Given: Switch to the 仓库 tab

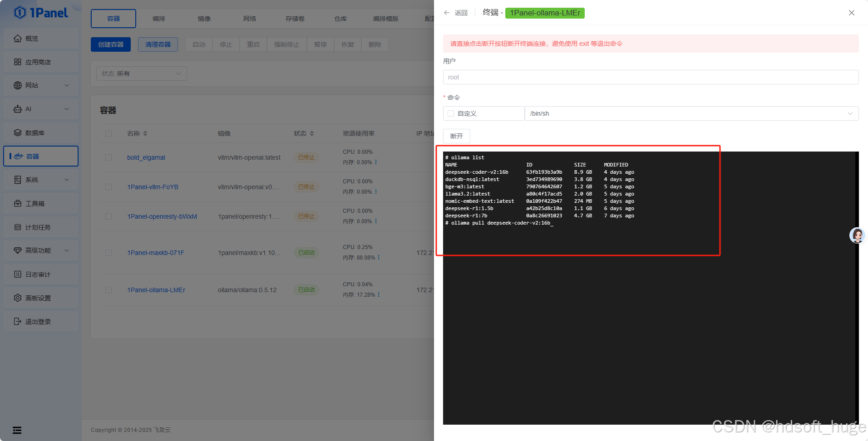Looking at the screenshot, I should tap(340, 19).
